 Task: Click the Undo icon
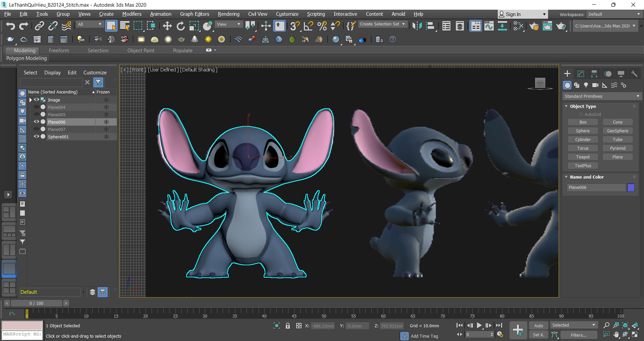coord(10,26)
